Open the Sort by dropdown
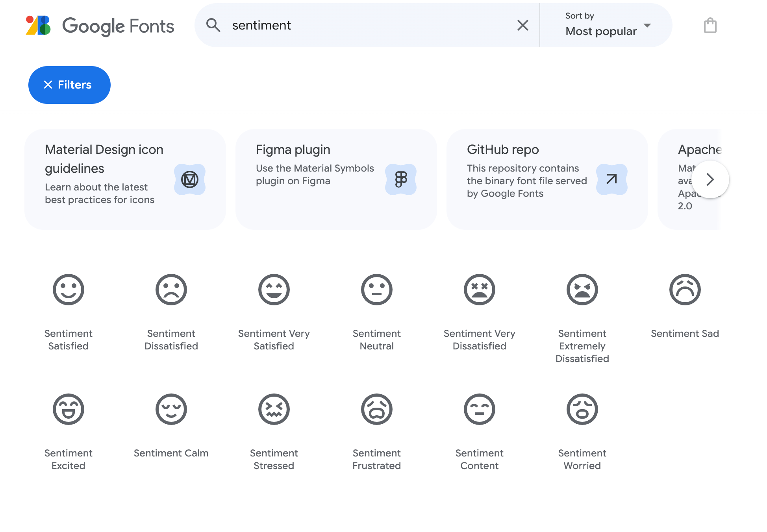Viewport: 767px width, 532px height. coord(606,26)
